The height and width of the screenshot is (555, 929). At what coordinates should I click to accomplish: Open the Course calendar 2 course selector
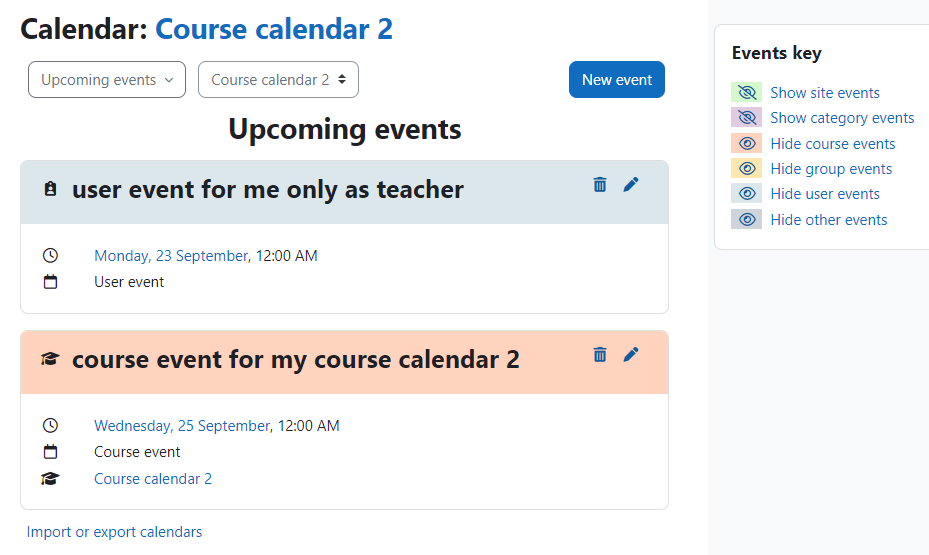(x=278, y=79)
